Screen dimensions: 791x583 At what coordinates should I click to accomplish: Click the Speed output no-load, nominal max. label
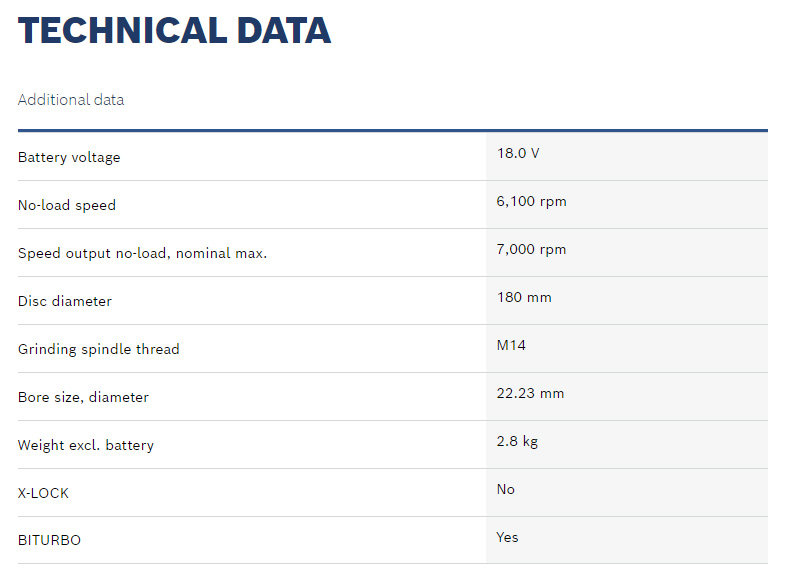142,253
